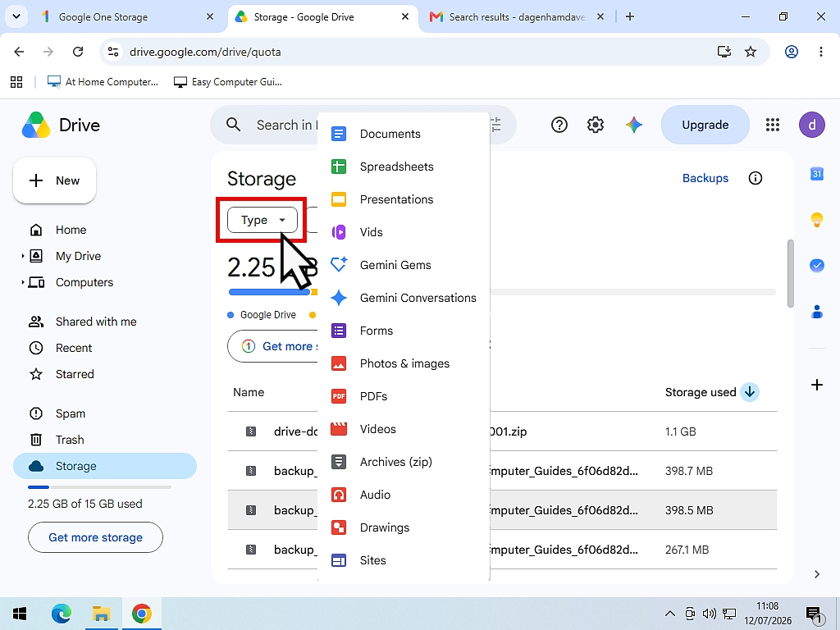The width and height of the screenshot is (840, 630).
Task: Open the Type filter dropdown
Action: coord(262,220)
